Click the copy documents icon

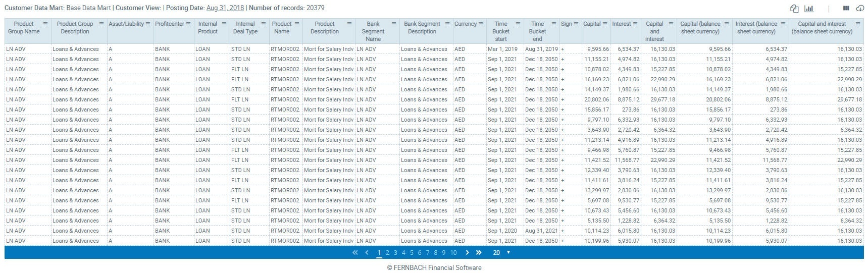(x=794, y=9)
